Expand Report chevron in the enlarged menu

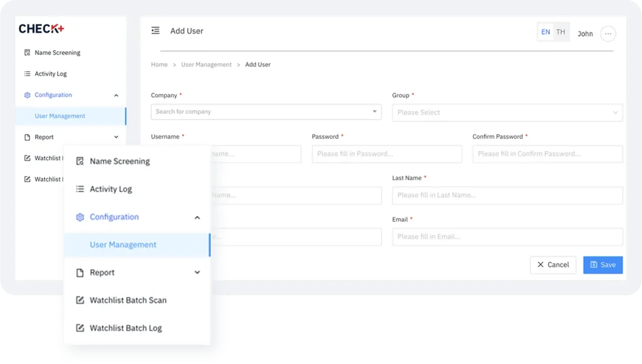[x=197, y=273]
